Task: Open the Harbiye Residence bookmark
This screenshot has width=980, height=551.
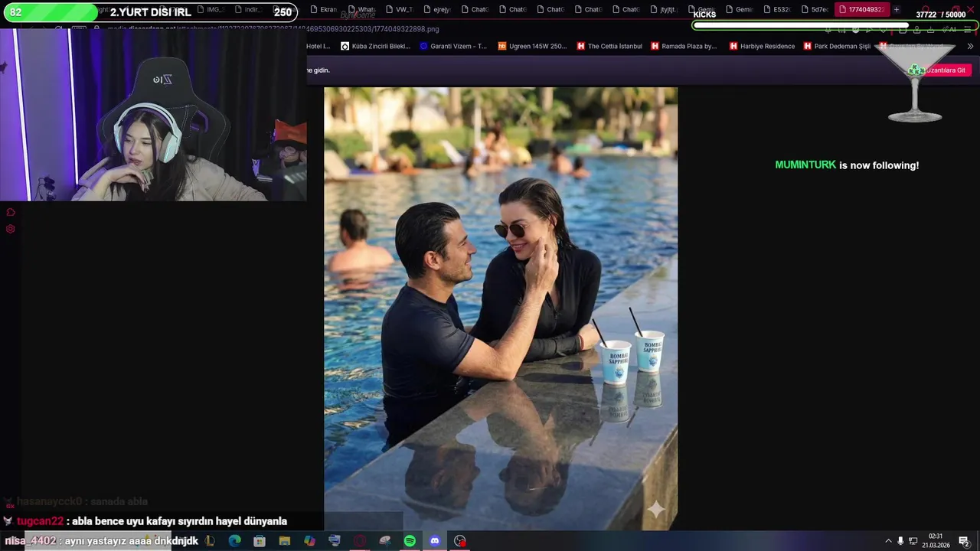Action: [x=762, y=46]
